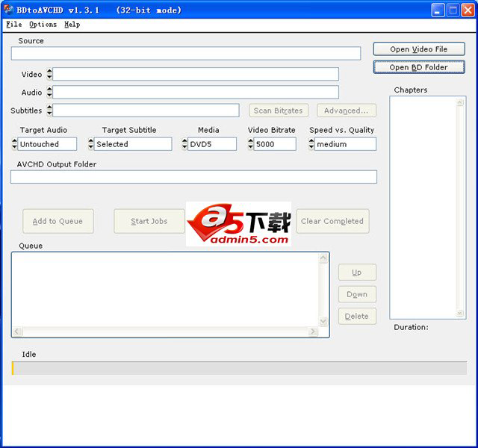Open the Options menu
This screenshot has width=478, height=448.
[x=43, y=25]
